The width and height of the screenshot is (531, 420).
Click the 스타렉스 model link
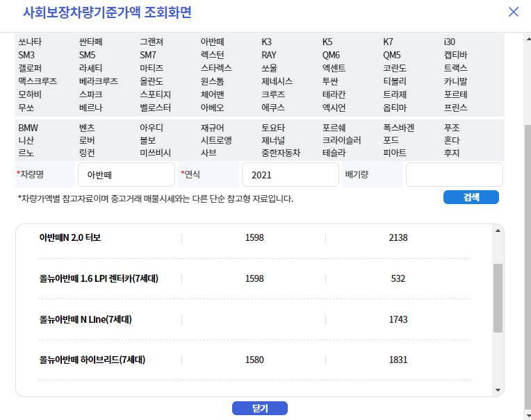click(x=216, y=68)
